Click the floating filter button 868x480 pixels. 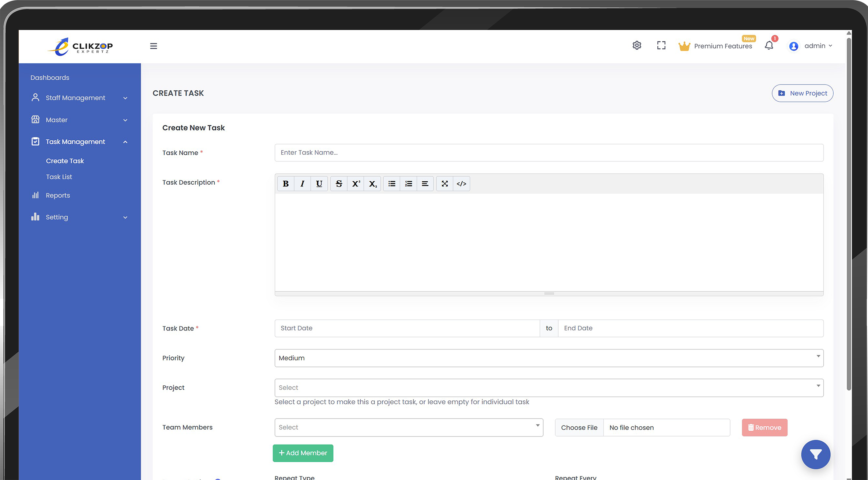tap(816, 454)
